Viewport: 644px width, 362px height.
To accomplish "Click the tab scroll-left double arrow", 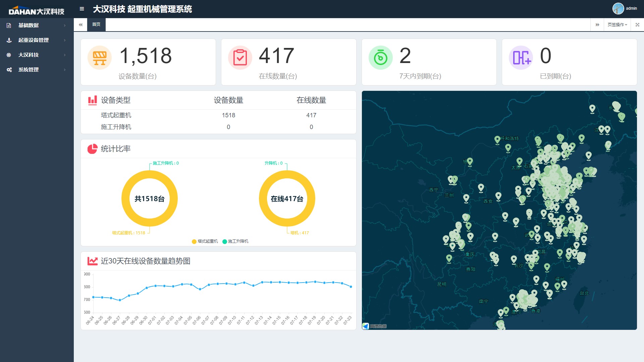I will click(80, 24).
